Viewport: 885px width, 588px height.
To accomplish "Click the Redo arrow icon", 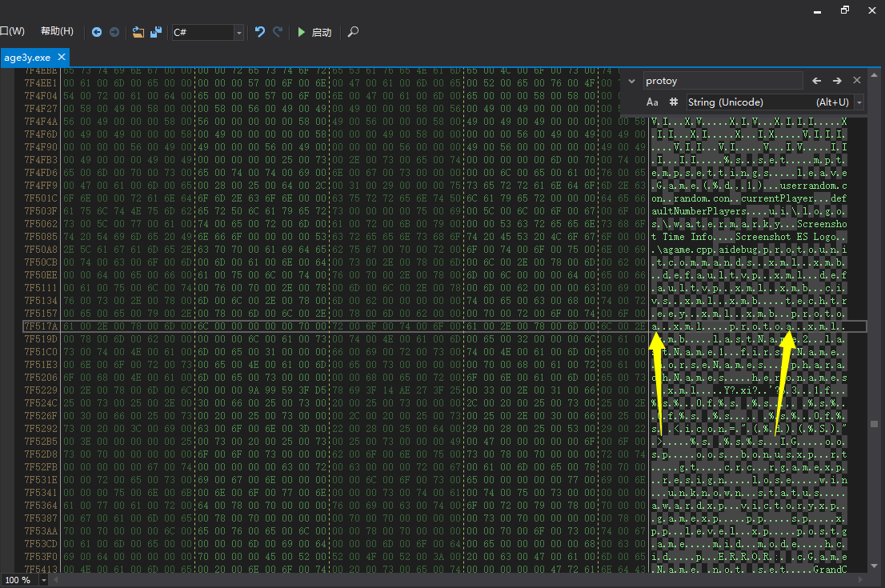I will pyautogui.click(x=278, y=32).
